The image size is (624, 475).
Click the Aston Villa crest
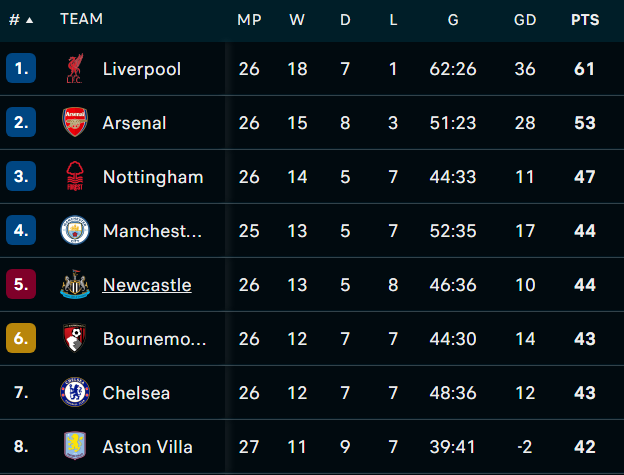pos(75,446)
